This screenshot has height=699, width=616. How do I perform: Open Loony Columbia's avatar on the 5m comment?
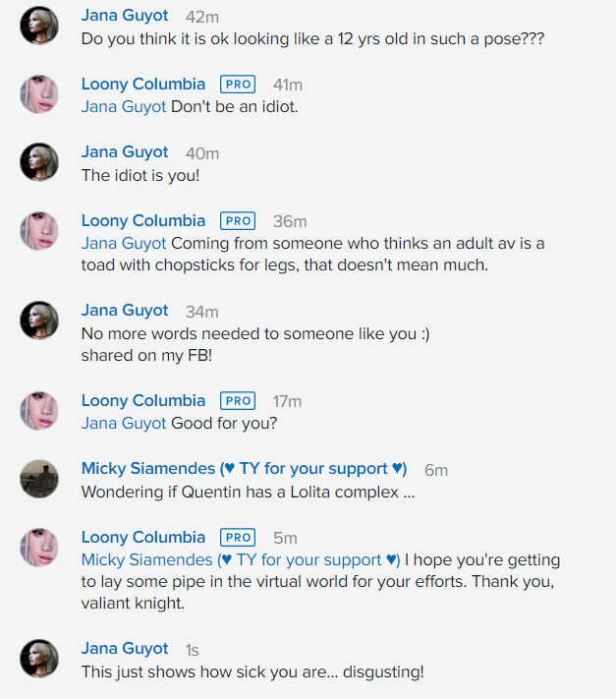(39, 547)
